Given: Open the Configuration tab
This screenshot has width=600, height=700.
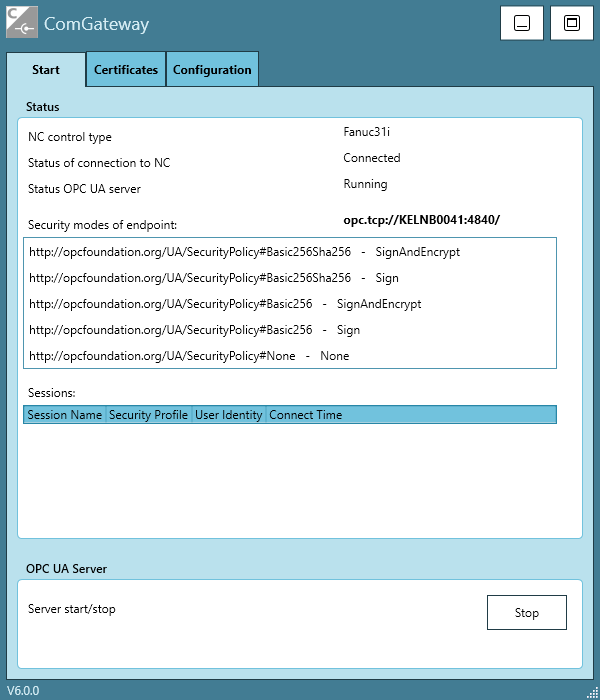Looking at the screenshot, I should (x=212, y=70).
